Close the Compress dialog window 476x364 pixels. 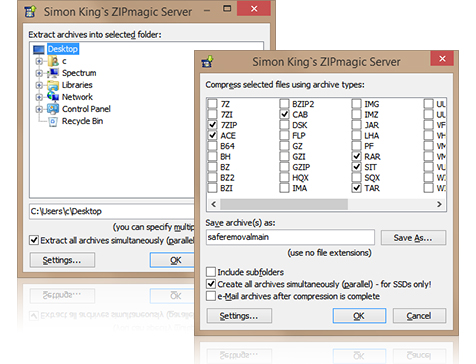(x=442, y=59)
